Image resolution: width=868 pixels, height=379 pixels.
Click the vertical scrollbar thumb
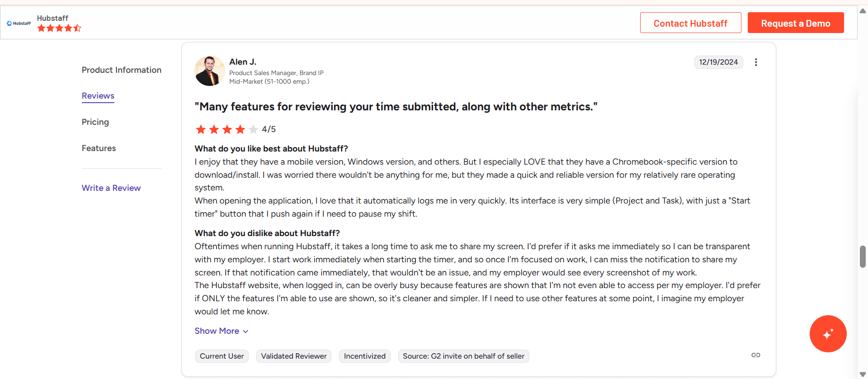click(863, 257)
